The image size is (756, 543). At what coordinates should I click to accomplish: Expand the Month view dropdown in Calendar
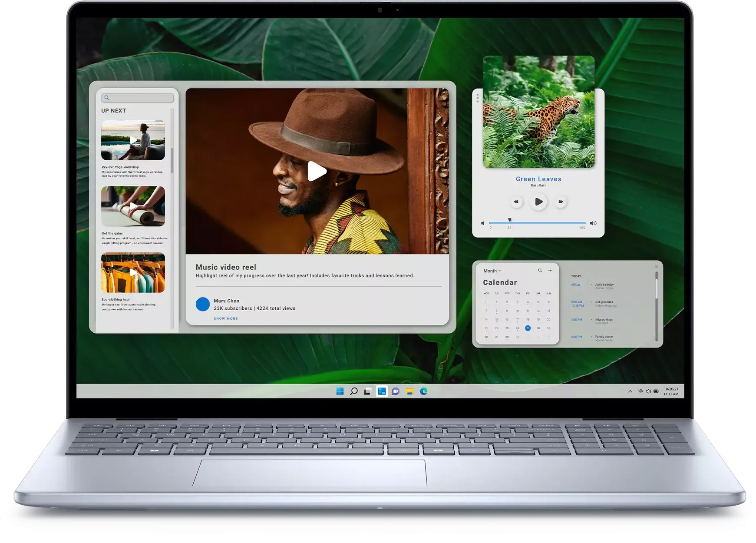point(492,271)
